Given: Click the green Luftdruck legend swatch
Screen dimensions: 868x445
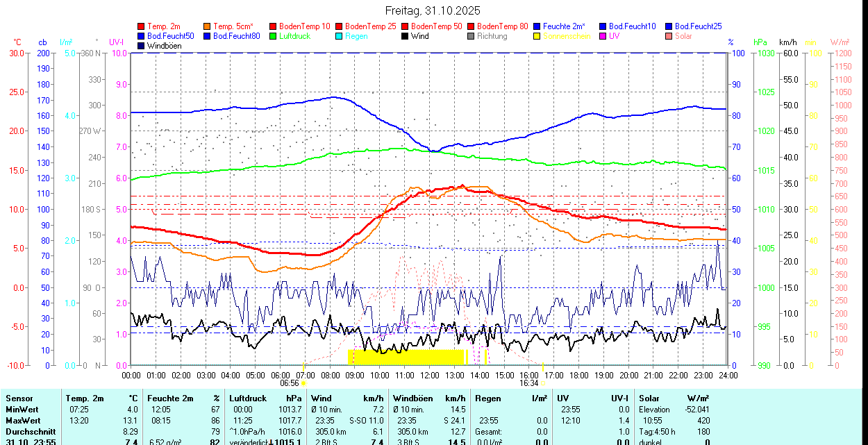Looking at the screenshot, I should pyautogui.click(x=274, y=36).
